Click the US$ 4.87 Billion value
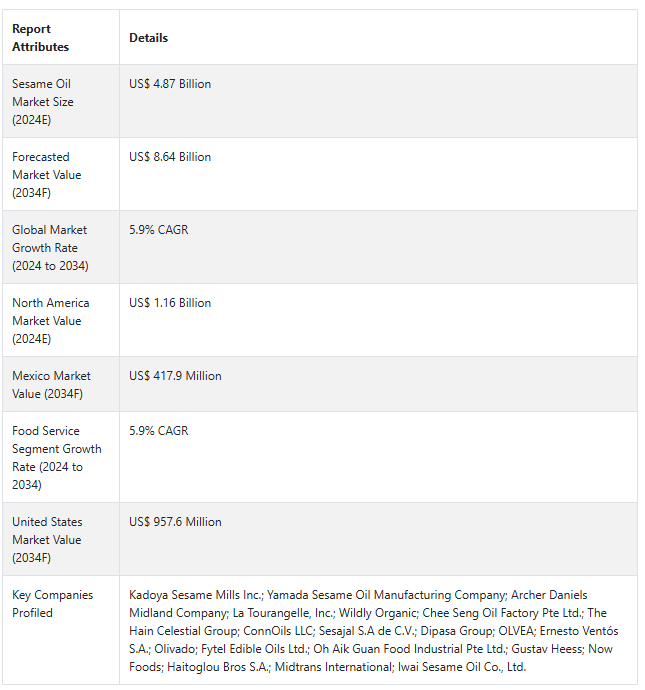The height and width of the screenshot is (690, 645). [x=170, y=84]
